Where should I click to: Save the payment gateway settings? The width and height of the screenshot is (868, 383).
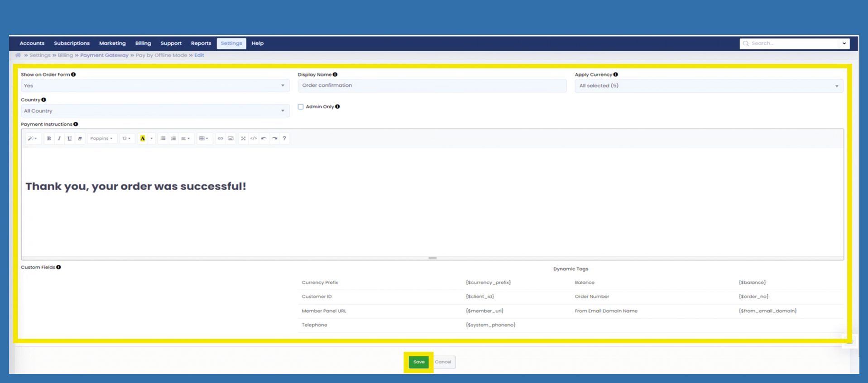(418, 362)
